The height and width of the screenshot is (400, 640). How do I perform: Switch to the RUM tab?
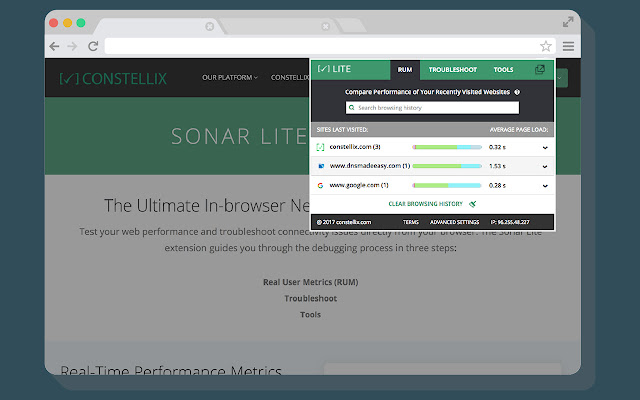(x=405, y=70)
